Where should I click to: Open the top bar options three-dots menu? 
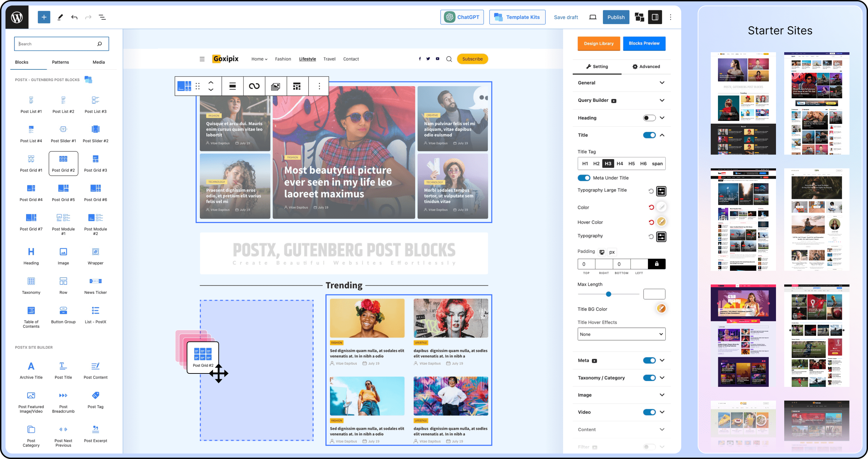[670, 17]
